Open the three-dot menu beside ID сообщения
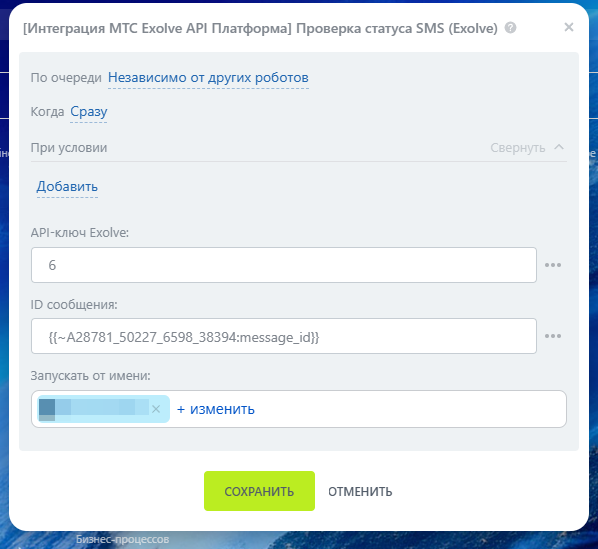Screen dimensions: 598x549 click(x=553, y=336)
